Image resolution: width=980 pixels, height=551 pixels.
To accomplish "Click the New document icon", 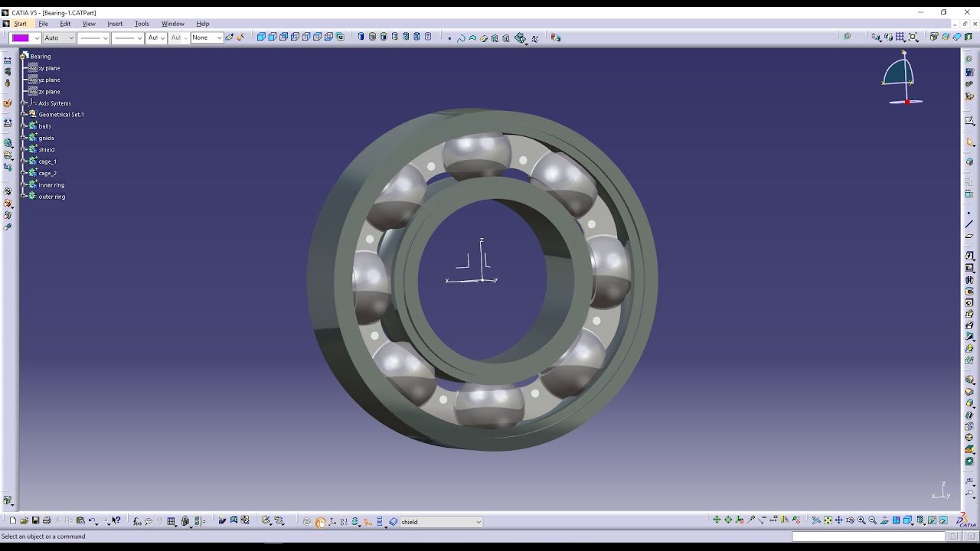I will [x=12, y=521].
